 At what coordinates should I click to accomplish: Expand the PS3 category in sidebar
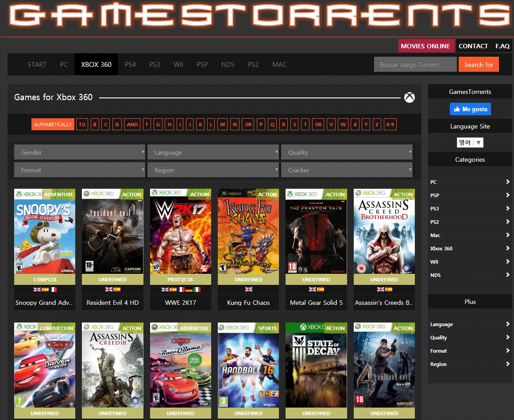470,208
